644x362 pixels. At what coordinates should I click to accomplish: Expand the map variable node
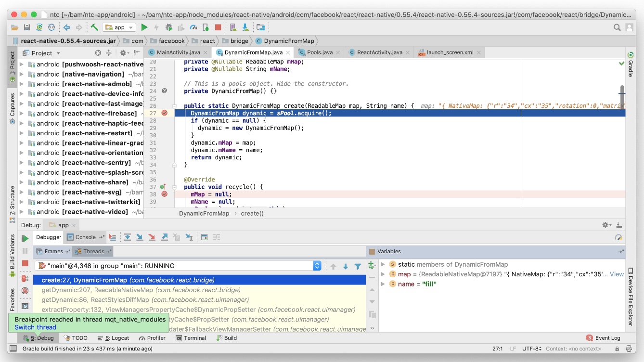coord(383,274)
